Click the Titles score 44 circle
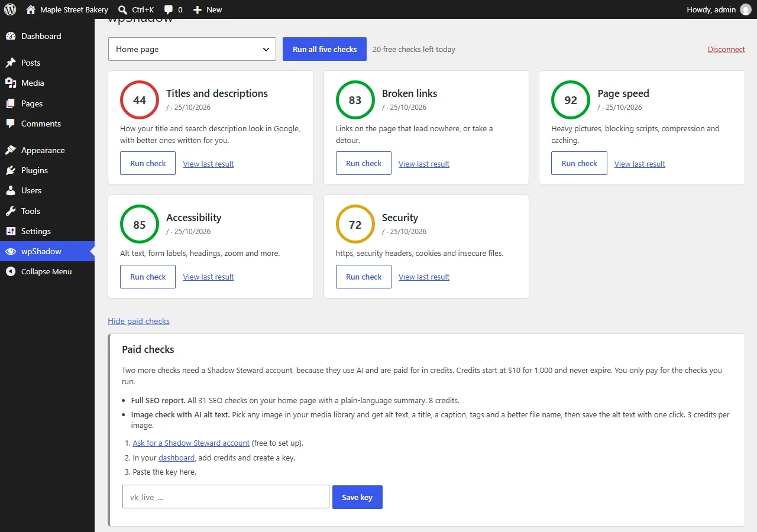The width and height of the screenshot is (757, 532). [x=140, y=100]
